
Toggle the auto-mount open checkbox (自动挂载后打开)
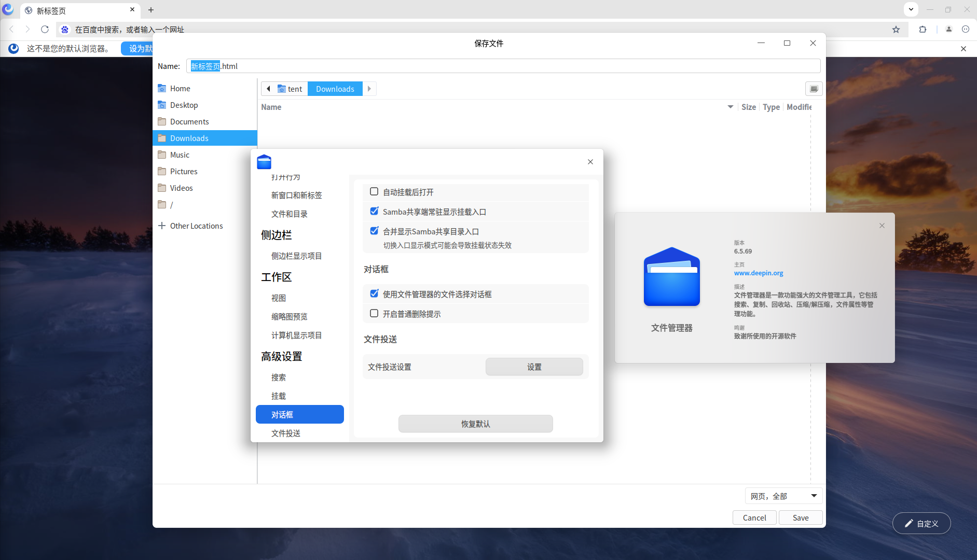(x=374, y=192)
